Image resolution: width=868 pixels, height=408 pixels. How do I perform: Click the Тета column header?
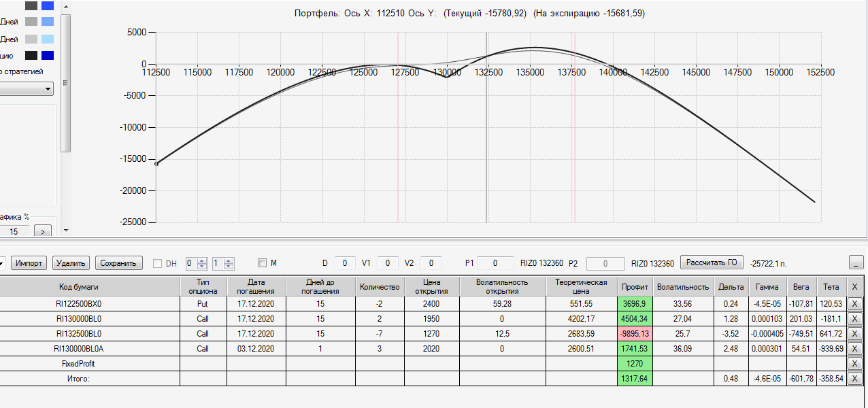[x=831, y=287]
